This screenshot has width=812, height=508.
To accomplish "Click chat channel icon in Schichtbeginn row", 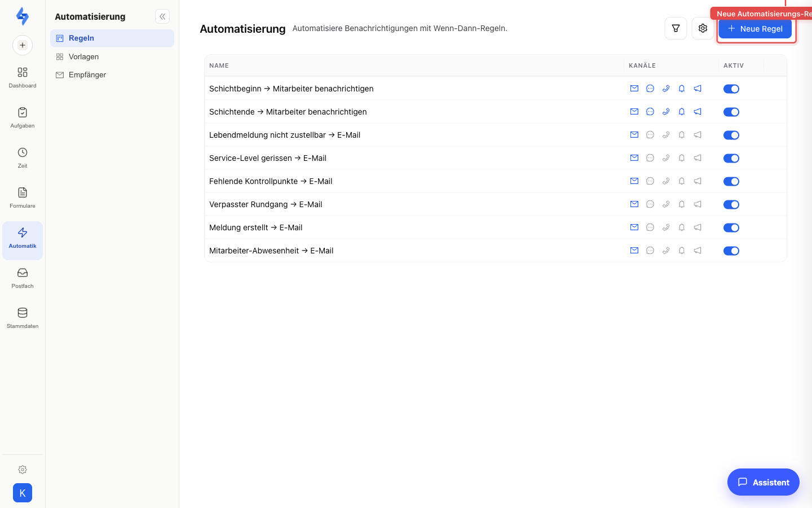I will 650,89.
